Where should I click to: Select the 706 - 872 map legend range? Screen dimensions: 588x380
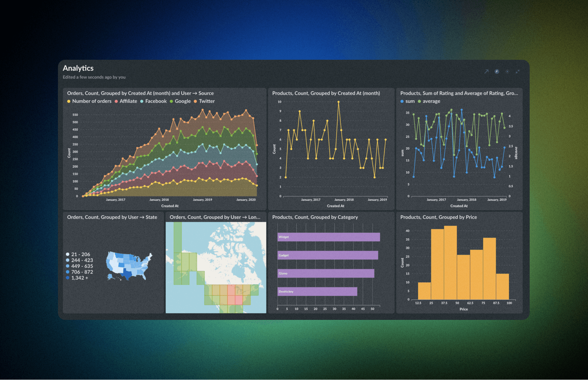79,272
